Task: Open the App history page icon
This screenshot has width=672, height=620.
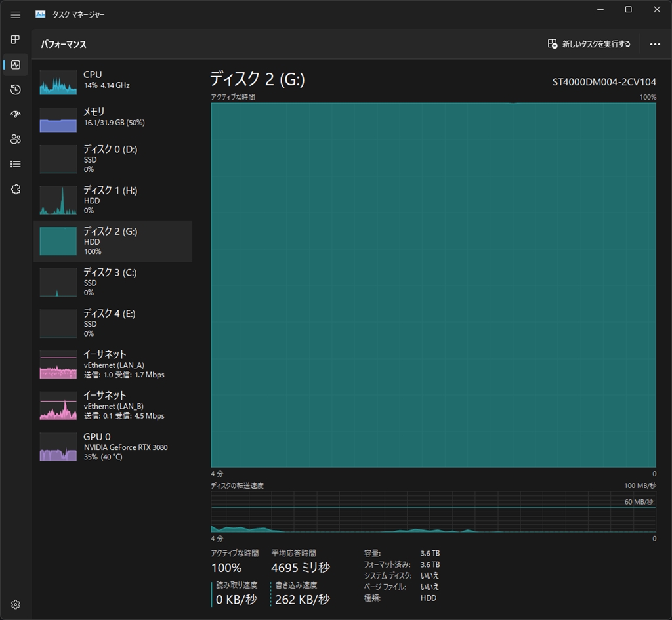Action: [16, 89]
